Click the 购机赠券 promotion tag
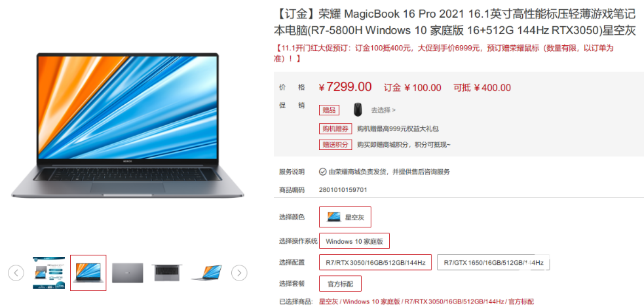644x308 pixels. 335,128
